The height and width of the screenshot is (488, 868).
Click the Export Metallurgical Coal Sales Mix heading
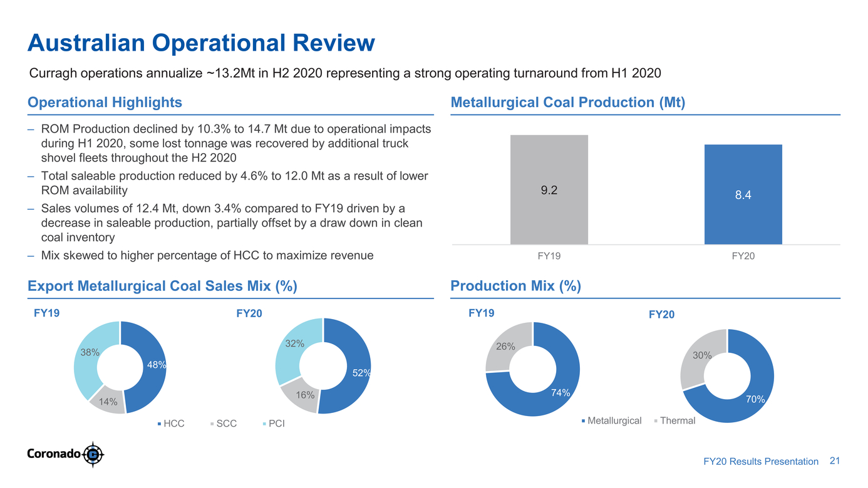(162, 286)
